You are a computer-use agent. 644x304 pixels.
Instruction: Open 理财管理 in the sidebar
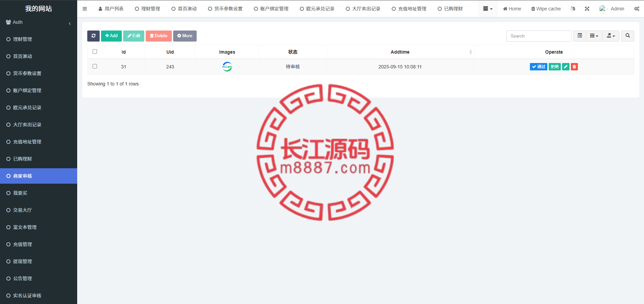pyautogui.click(x=39, y=39)
